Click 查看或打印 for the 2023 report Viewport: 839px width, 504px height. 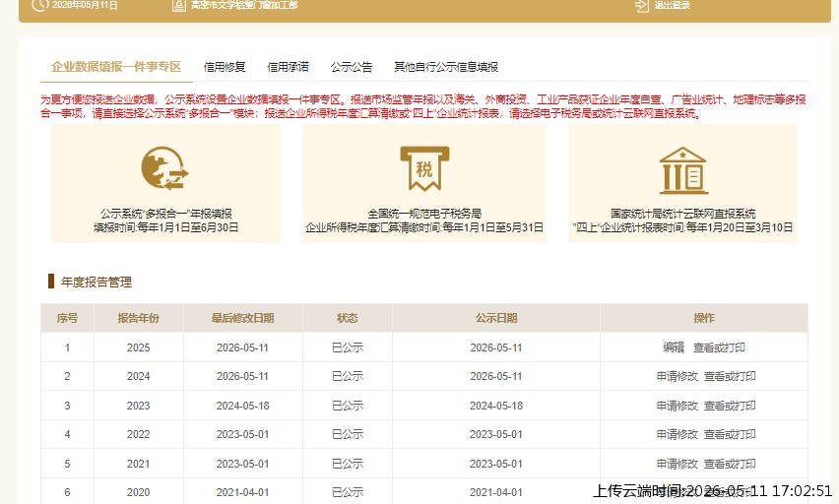pos(730,406)
